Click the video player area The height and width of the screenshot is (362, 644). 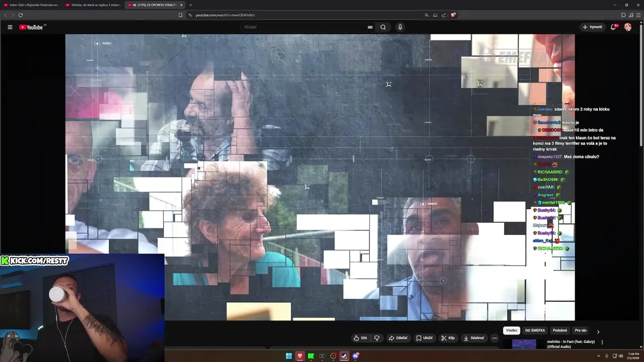[320, 177]
